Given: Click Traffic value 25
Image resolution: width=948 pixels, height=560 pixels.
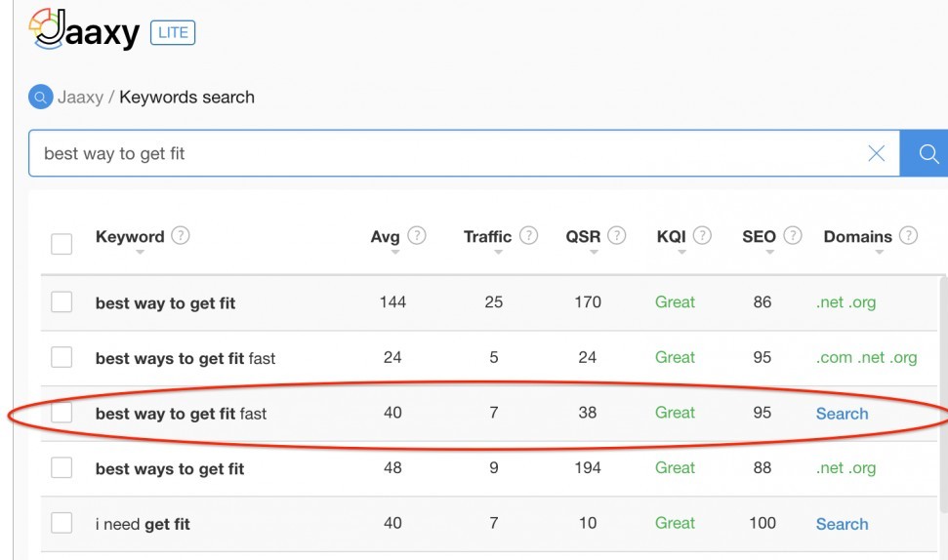Looking at the screenshot, I should (x=494, y=302).
